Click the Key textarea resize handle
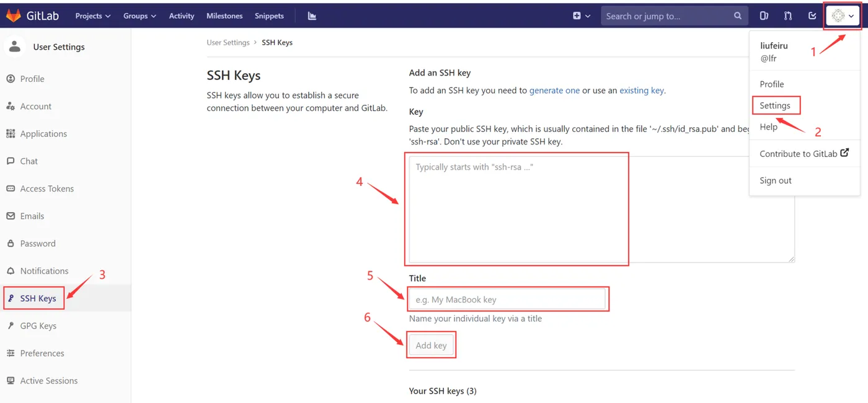The width and height of the screenshot is (868, 403). click(791, 259)
